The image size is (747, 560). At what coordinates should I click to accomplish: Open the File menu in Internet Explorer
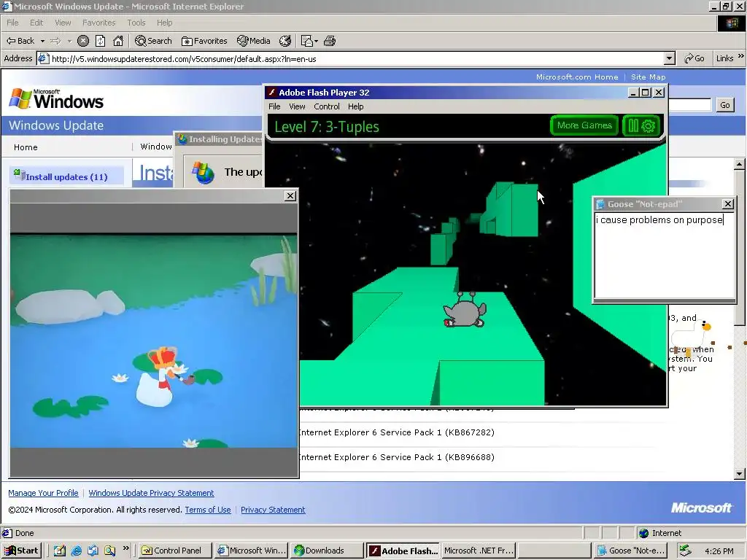click(12, 23)
